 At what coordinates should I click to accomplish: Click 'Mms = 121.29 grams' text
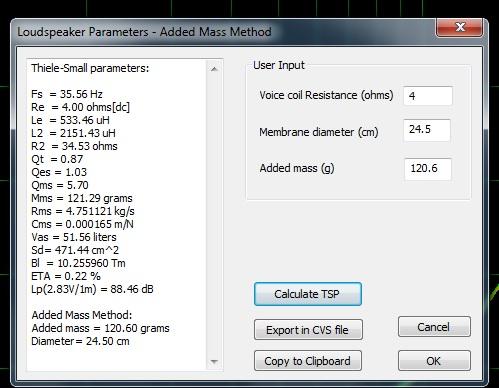click(82, 198)
